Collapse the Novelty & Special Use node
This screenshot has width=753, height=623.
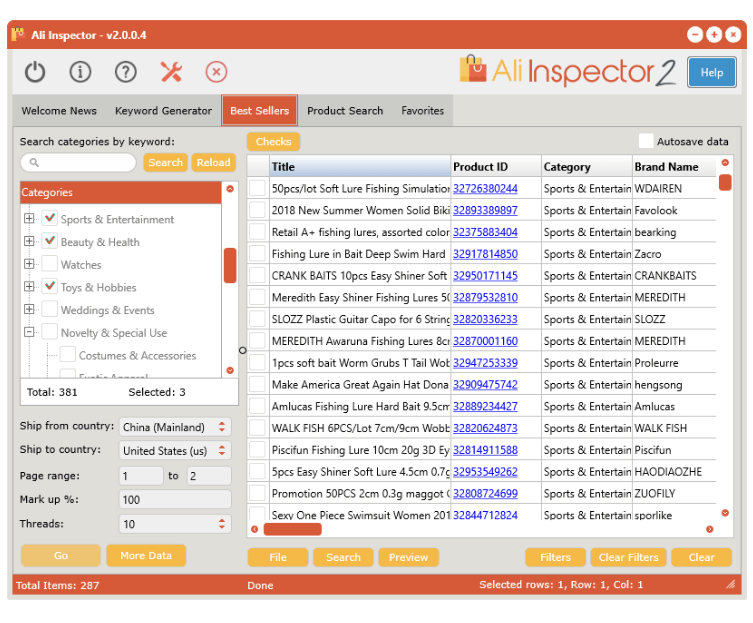(29, 332)
